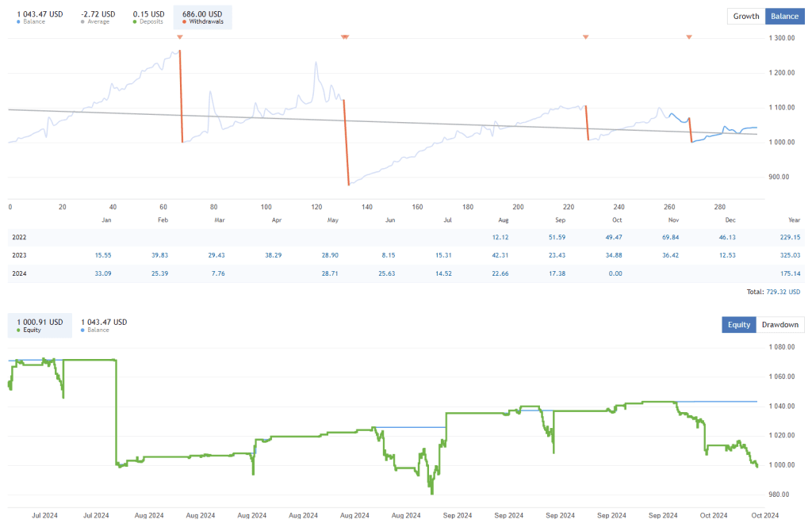Click the gray Average legend dot icon

click(82, 21)
